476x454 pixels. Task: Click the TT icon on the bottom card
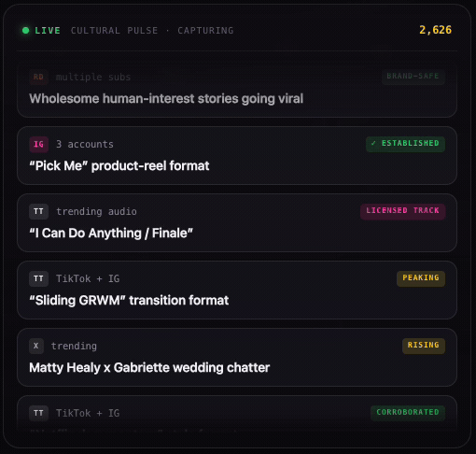(39, 413)
